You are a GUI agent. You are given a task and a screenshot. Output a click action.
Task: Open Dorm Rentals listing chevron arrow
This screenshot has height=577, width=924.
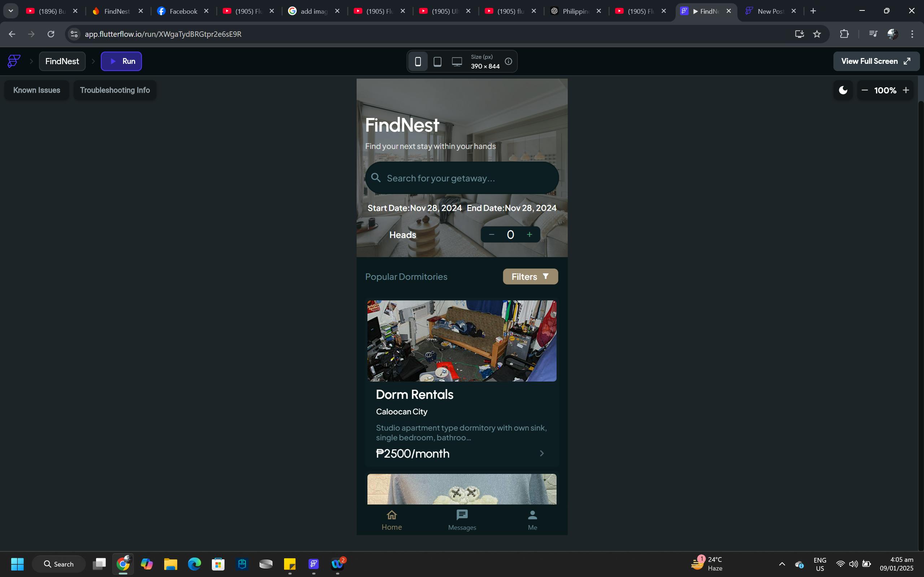541,453
